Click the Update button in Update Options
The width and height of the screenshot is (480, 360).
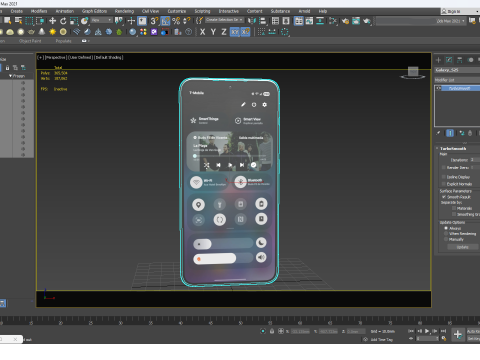pyautogui.click(x=462, y=247)
